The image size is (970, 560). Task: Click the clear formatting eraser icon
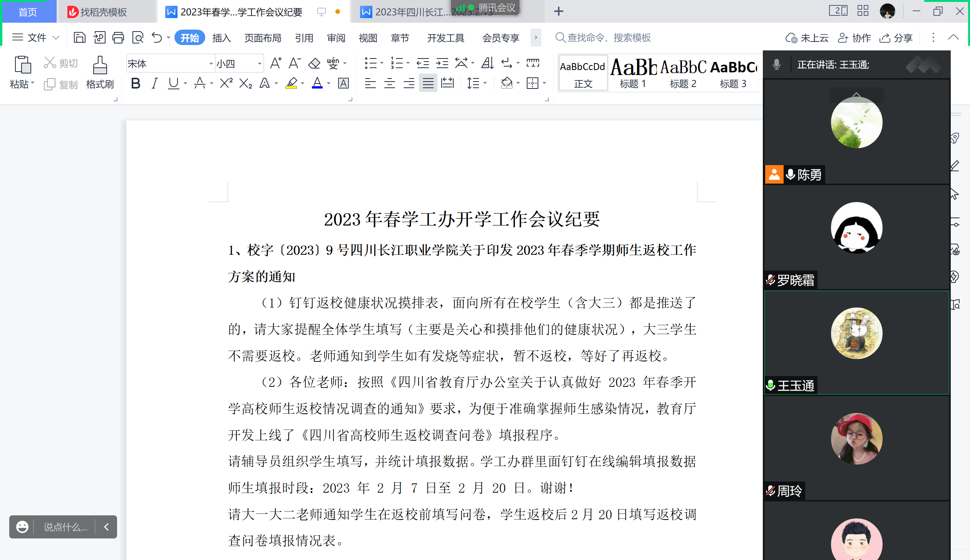[314, 63]
